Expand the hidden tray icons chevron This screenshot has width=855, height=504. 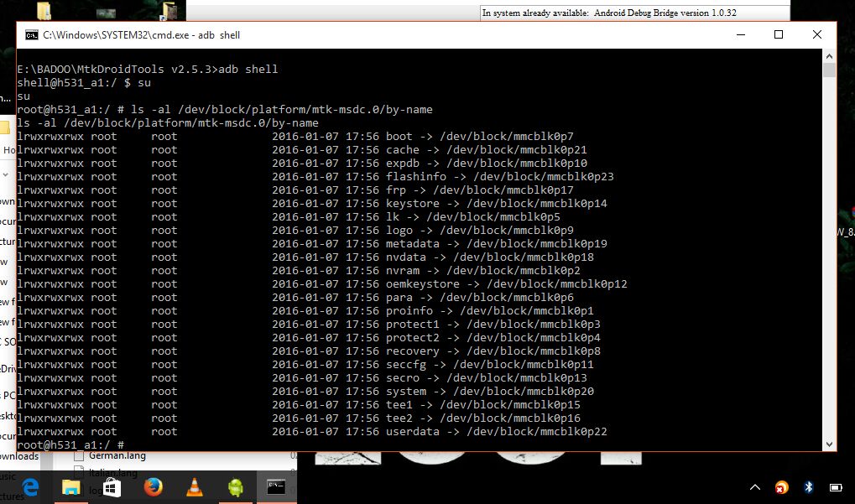tap(755, 487)
